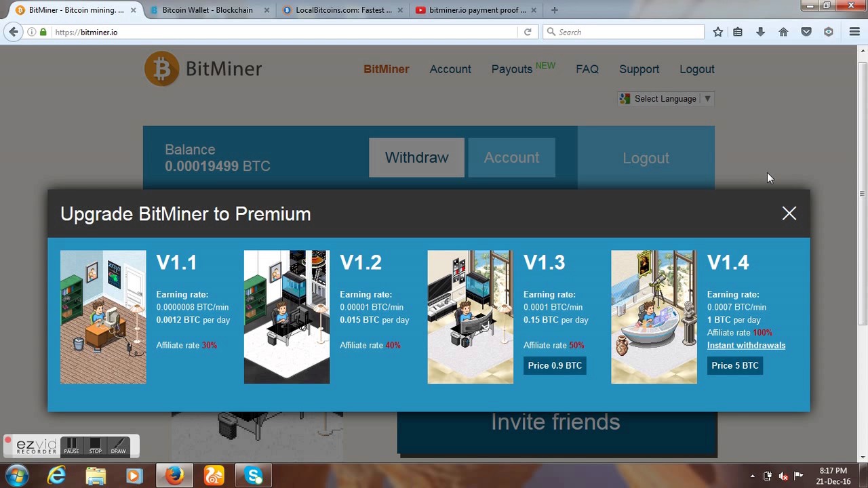Show hidden system tray icons

752,476
